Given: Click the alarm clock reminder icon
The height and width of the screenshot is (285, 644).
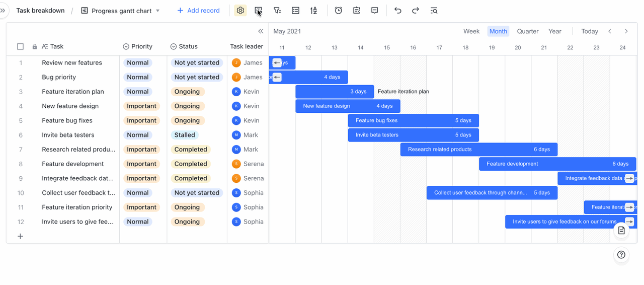Looking at the screenshot, I should point(339,11).
